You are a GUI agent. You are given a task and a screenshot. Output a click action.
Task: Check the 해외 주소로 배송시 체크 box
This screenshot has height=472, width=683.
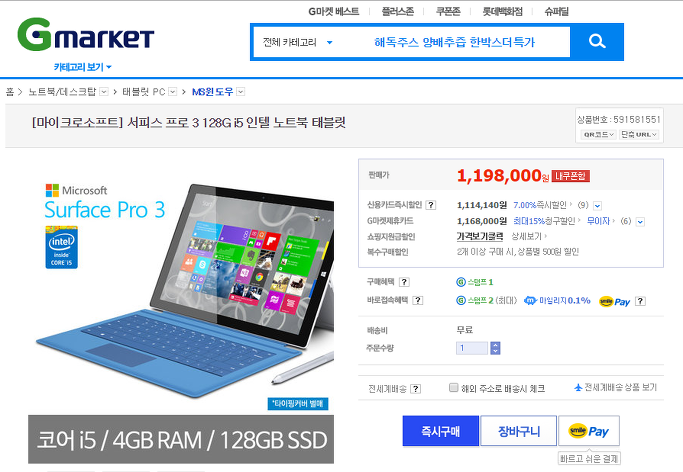coord(453,388)
